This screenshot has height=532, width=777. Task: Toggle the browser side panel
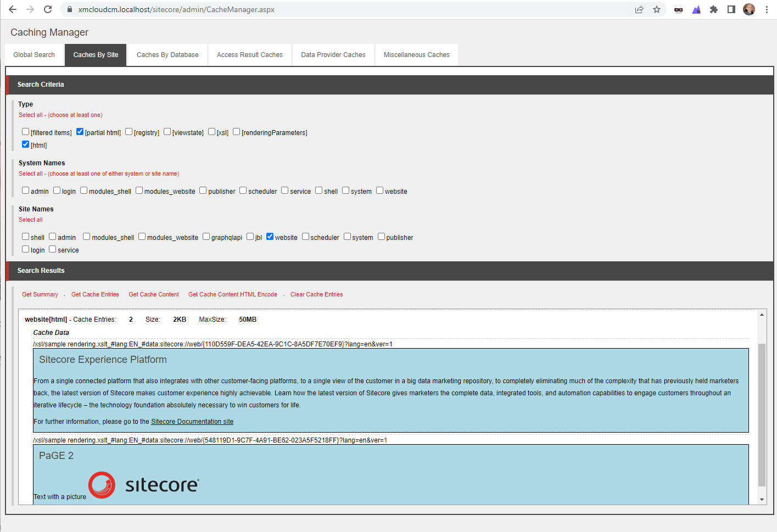tap(731, 9)
